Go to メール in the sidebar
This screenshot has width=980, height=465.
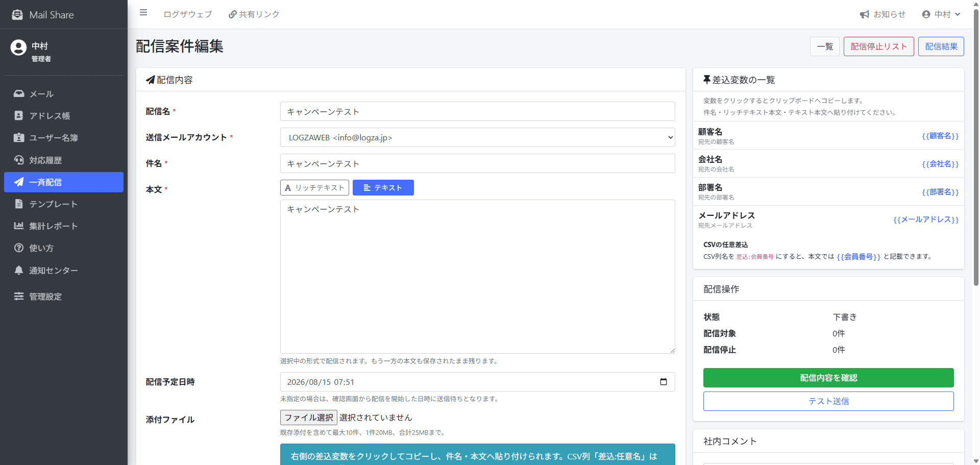click(64, 93)
